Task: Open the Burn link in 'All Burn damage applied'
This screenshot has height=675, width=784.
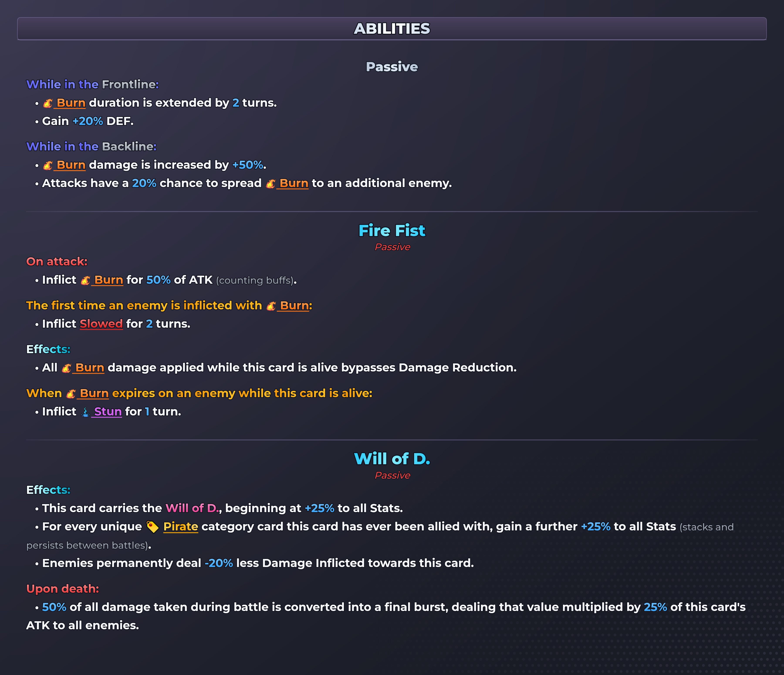Action: click(x=89, y=368)
